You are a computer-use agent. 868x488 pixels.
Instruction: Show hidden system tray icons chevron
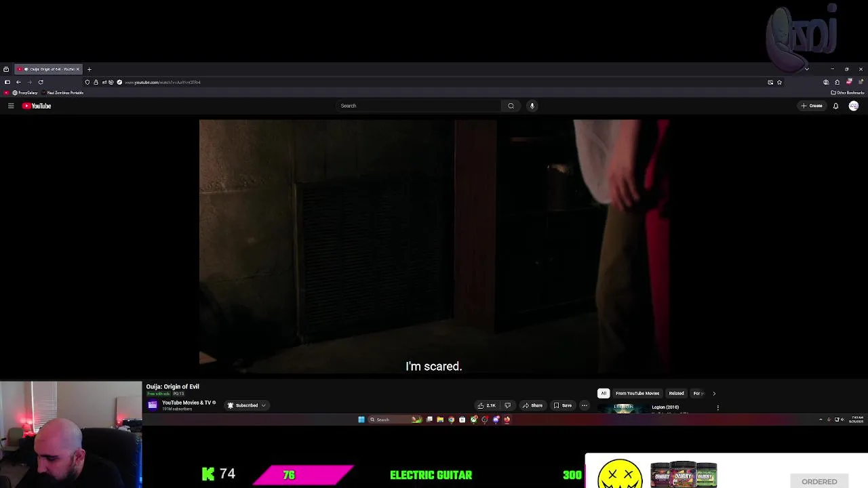tap(821, 420)
